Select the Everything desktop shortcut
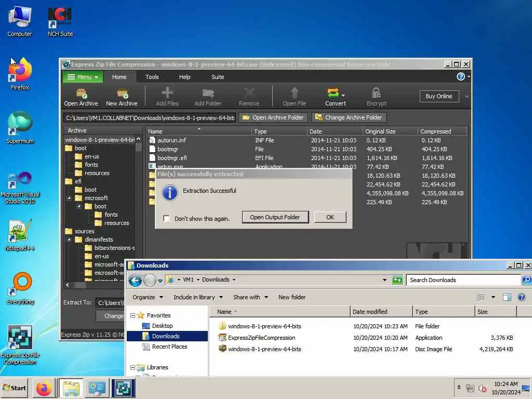The image size is (532, 399). coord(20,288)
